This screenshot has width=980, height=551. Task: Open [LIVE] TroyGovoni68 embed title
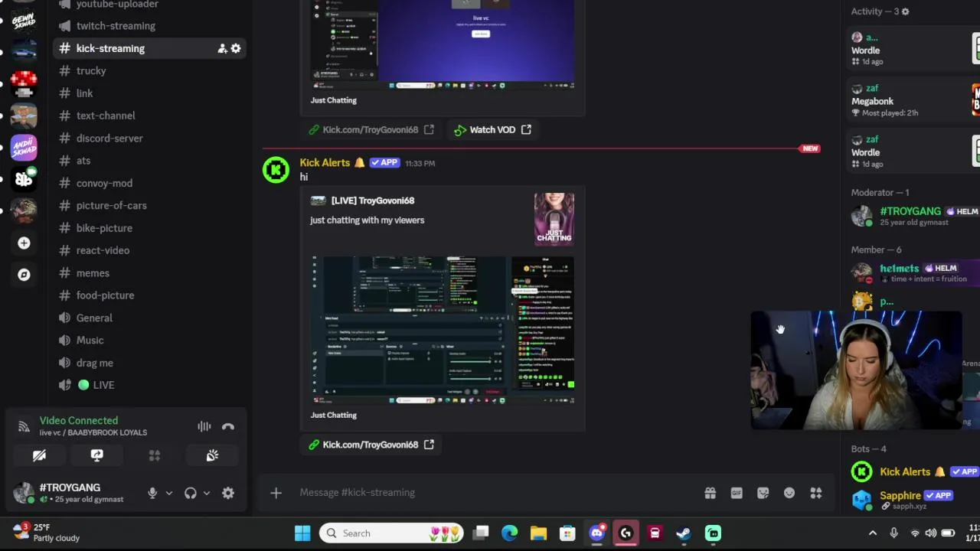click(x=373, y=201)
